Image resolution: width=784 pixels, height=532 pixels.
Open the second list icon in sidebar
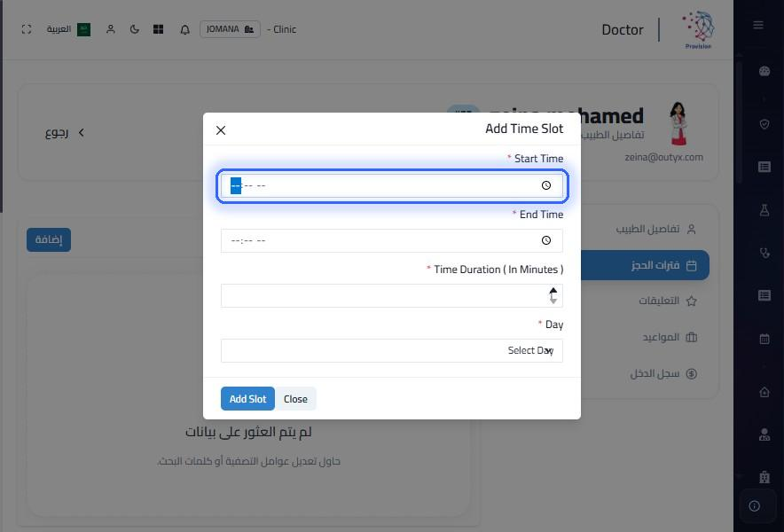click(x=764, y=295)
